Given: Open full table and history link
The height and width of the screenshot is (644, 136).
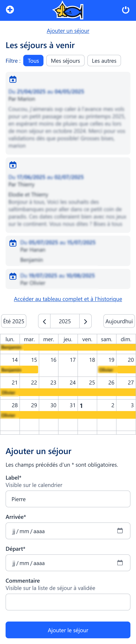Looking at the screenshot, I should coord(68,299).
